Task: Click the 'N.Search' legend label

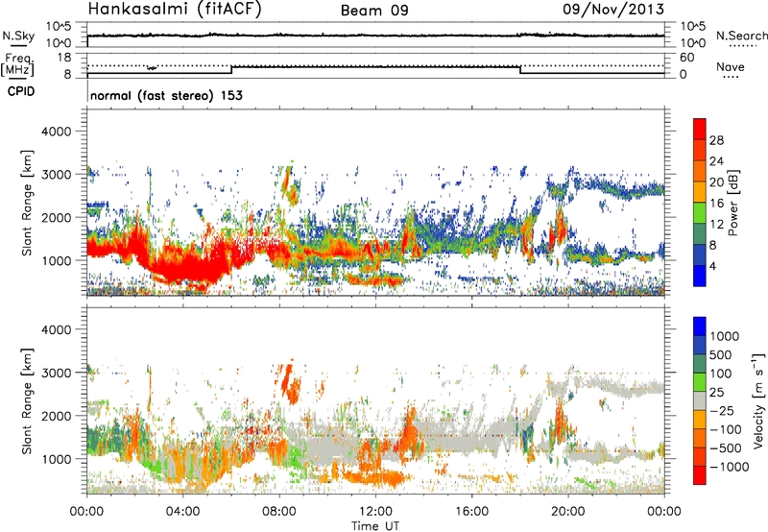Action: coord(741,36)
